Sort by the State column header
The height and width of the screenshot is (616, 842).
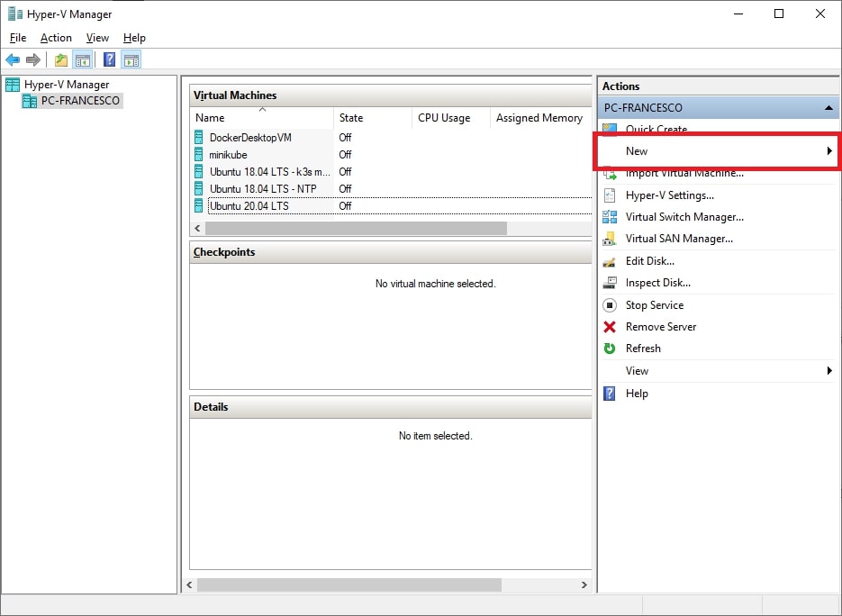click(373, 118)
